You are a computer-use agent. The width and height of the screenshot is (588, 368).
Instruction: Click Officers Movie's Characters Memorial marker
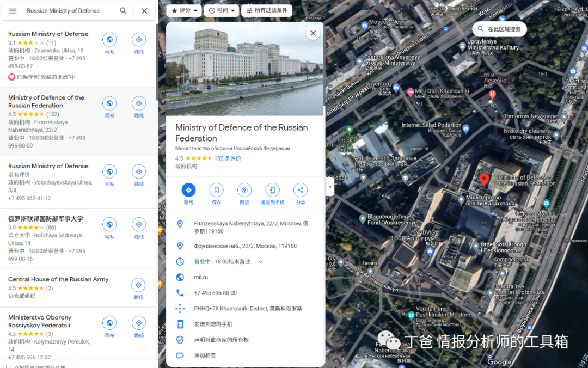pos(546,204)
